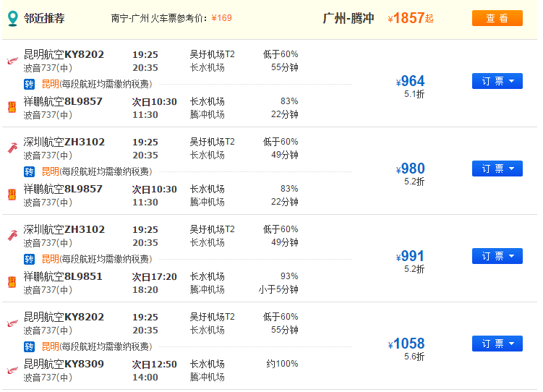Click flight 深圳航空ZH3102 in the ¥991 itinerary
543x392 pixels.
coord(64,229)
